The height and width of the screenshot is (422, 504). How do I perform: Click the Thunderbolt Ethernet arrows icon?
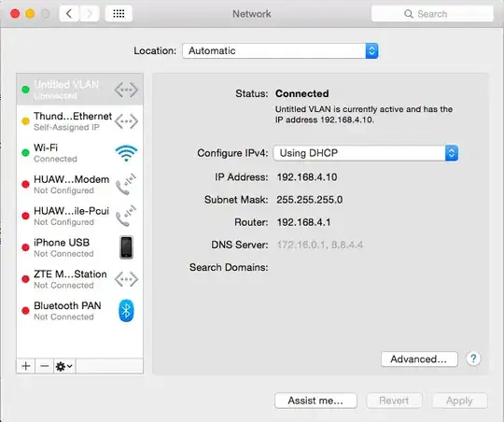pos(126,121)
